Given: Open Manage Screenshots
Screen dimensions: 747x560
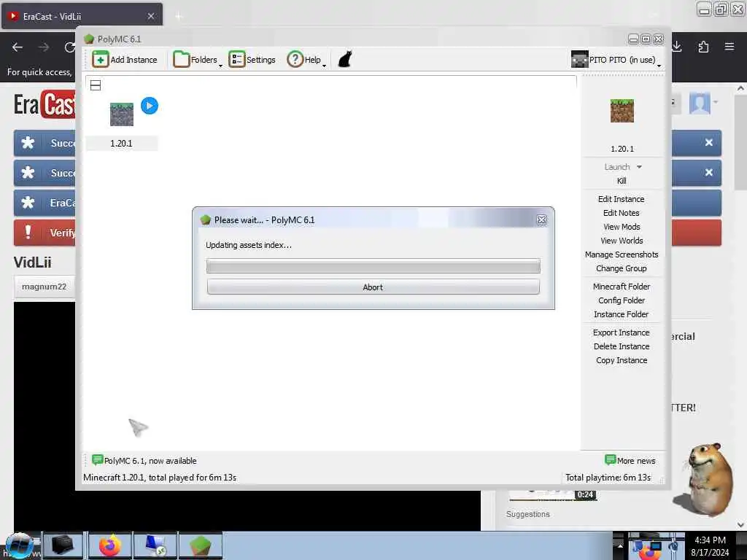Looking at the screenshot, I should (622, 254).
